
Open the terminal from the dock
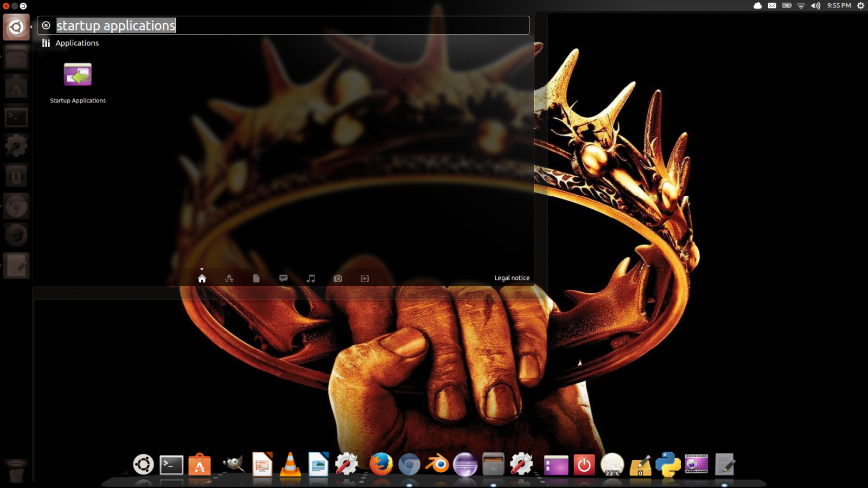coord(171,465)
